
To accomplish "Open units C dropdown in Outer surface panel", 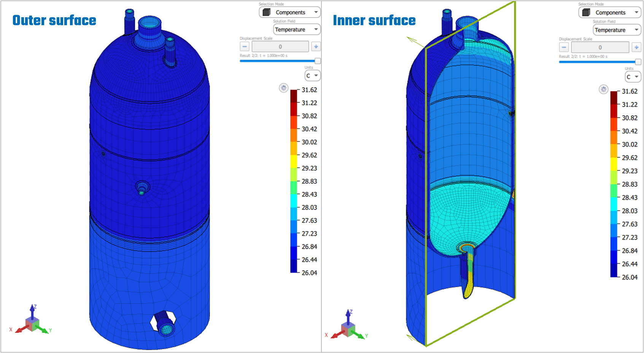I will pyautogui.click(x=312, y=75).
